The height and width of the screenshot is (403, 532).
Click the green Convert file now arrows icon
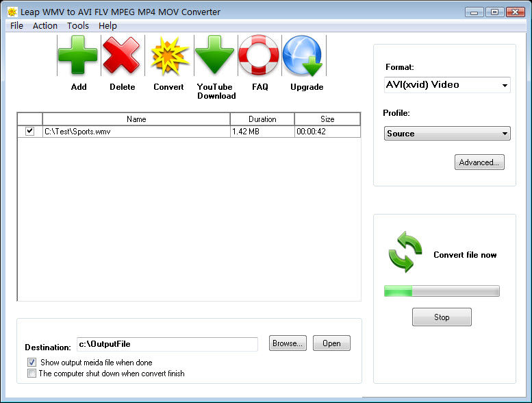[x=405, y=252]
